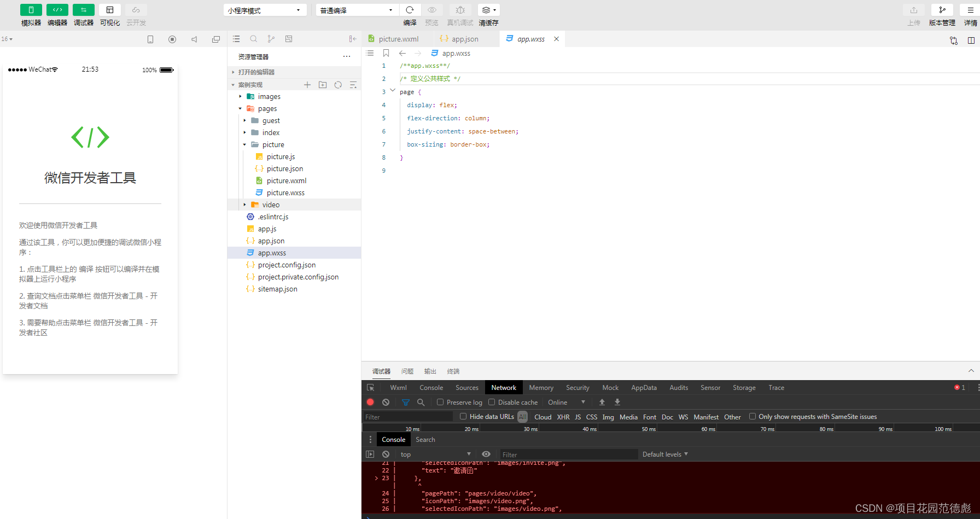The height and width of the screenshot is (519, 980).
Task: Click the simulator record stop icon
Action: pyautogui.click(x=172, y=39)
